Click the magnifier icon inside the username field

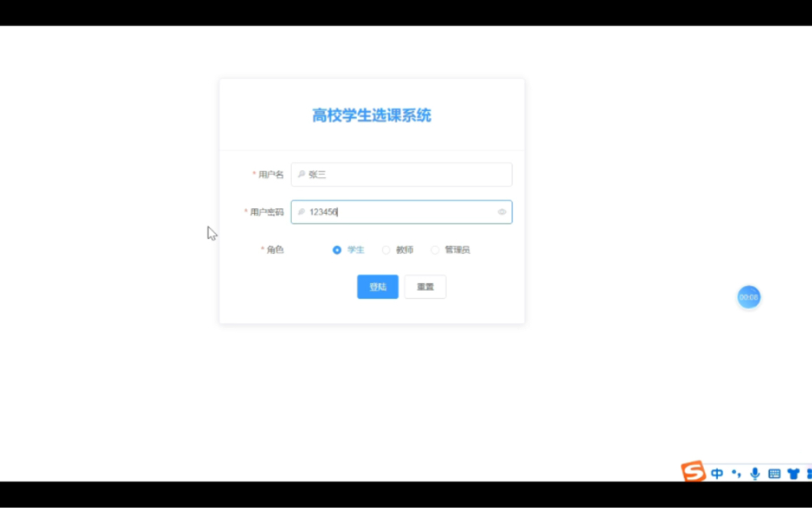(x=300, y=174)
